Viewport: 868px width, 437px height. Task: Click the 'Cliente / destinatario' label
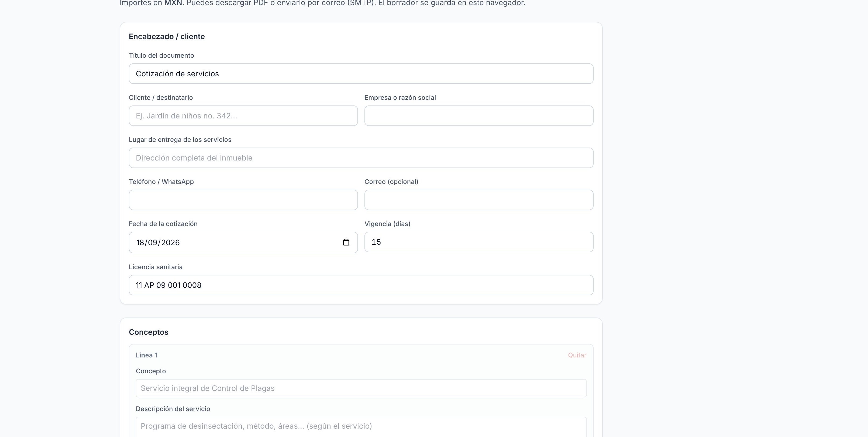click(x=161, y=97)
